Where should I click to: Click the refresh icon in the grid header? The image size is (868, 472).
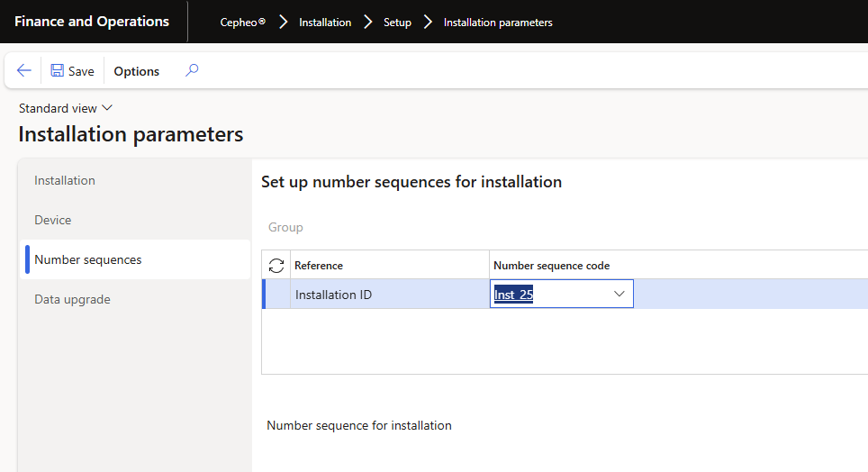point(276,266)
